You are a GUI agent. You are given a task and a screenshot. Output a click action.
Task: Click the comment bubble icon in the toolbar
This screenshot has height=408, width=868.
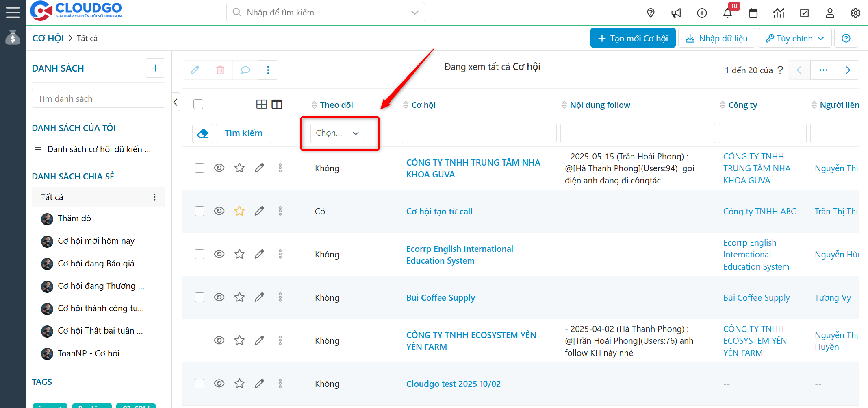(245, 70)
